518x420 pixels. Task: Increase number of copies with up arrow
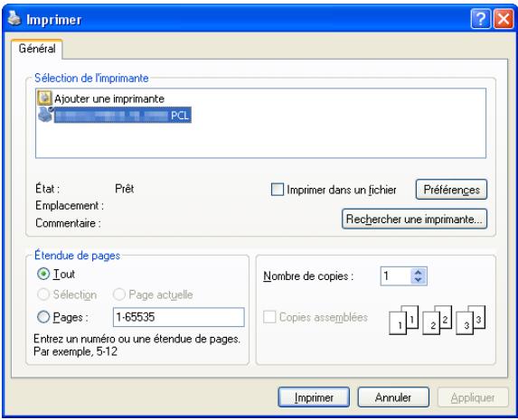pyautogui.click(x=419, y=273)
